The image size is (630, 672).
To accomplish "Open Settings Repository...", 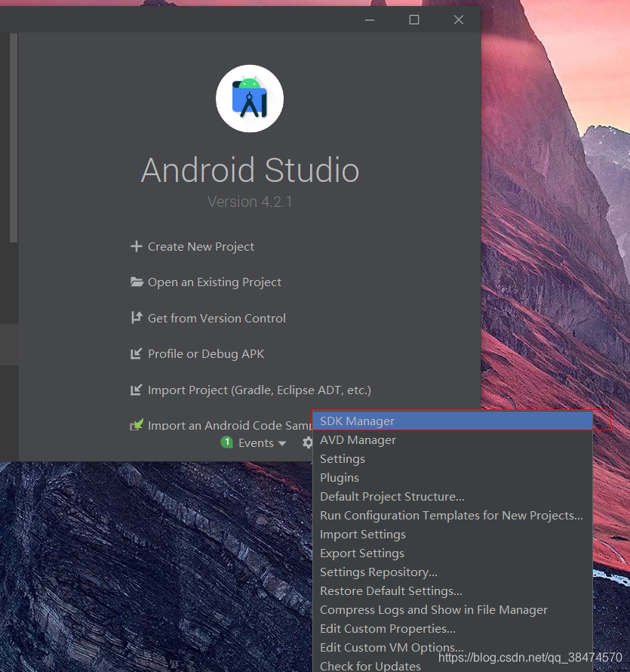I will [453, 572].
